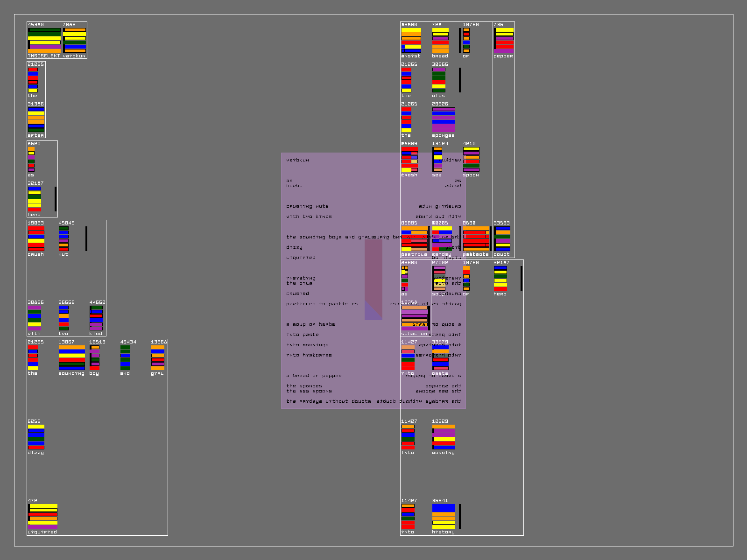Click the 'sponges' color bar stack

click(443, 119)
